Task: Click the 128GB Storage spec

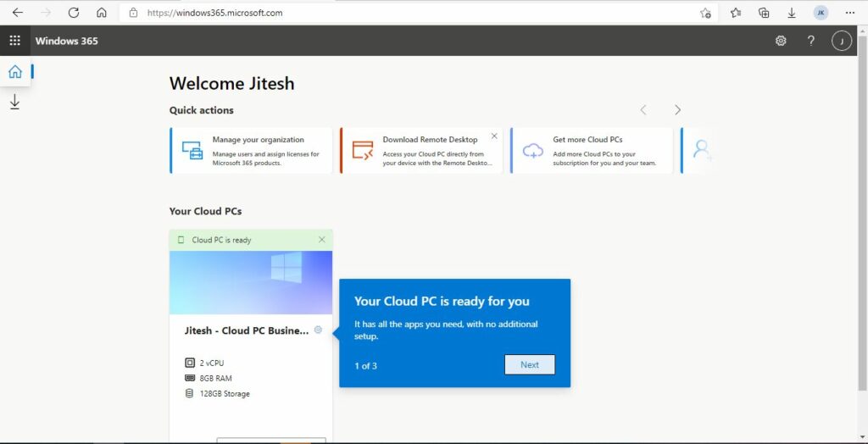Action: click(217, 394)
